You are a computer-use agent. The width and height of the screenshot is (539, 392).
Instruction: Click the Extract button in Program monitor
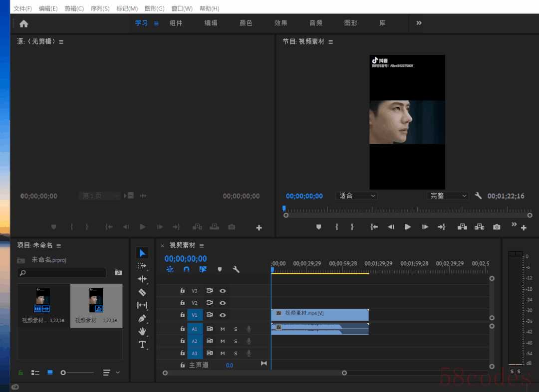tap(479, 227)
